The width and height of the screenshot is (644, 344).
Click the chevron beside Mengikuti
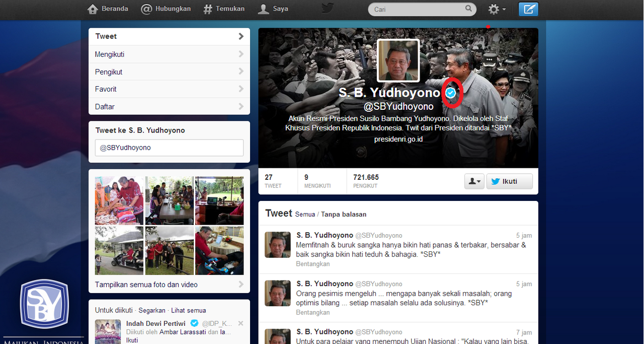(x=241, y=54)
